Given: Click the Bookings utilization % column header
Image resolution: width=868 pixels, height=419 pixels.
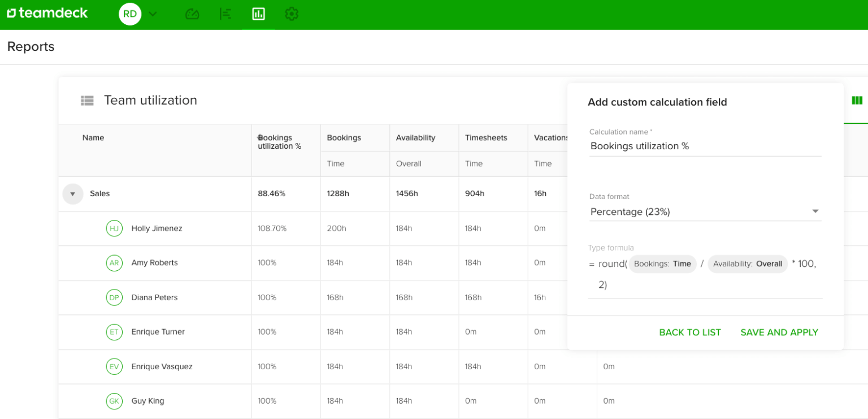Looking at the screenshot, I should (279, 141).
